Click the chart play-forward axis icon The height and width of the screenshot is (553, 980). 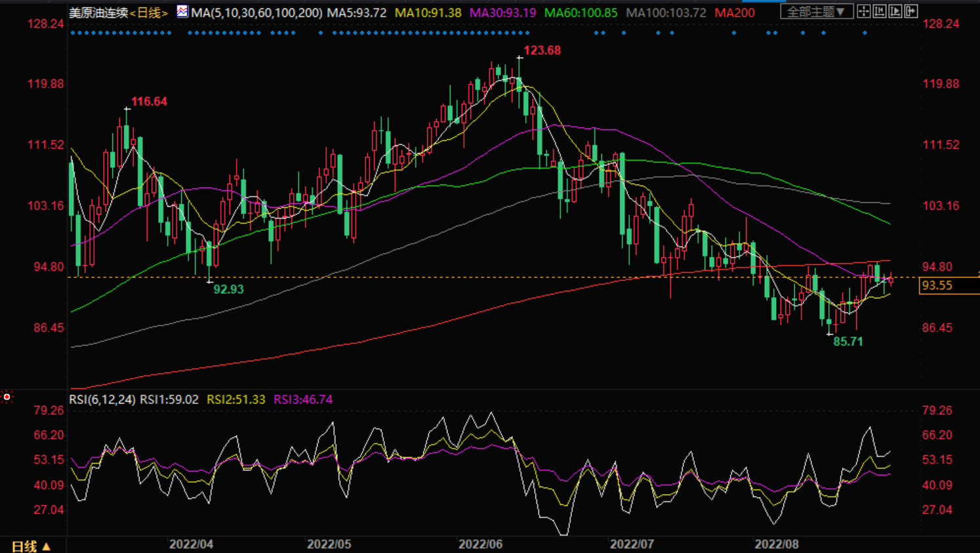click(895, 11)
